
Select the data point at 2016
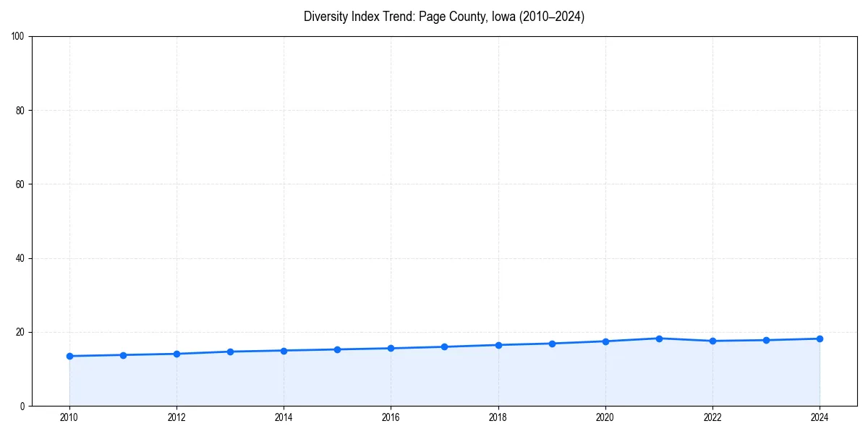click(x=391, y=347)
